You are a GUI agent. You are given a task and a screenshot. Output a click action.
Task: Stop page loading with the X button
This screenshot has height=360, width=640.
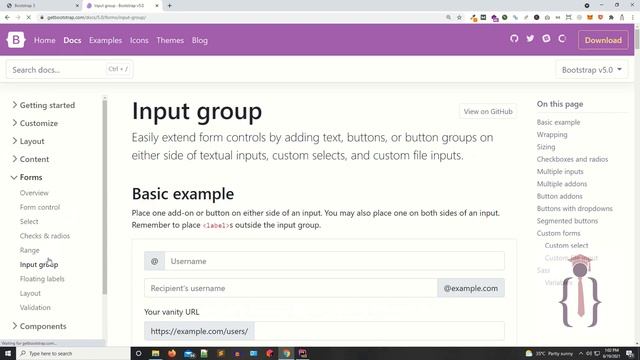tap(29, 18)
